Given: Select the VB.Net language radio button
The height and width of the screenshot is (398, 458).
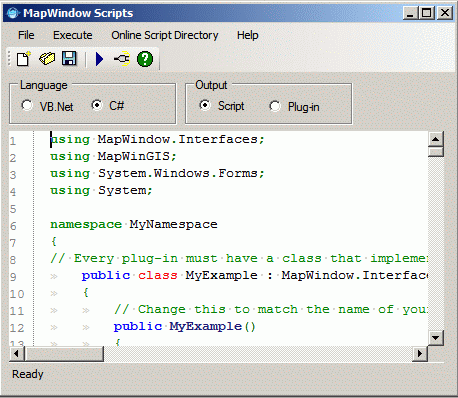Looking at the screenshot, I should coord(27,105).
